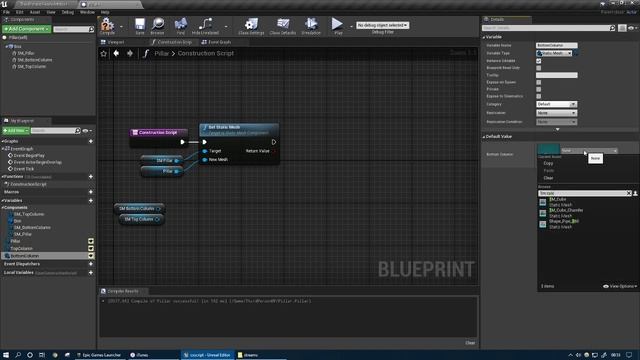Clear the Compiler Results log

click(470, 343)
